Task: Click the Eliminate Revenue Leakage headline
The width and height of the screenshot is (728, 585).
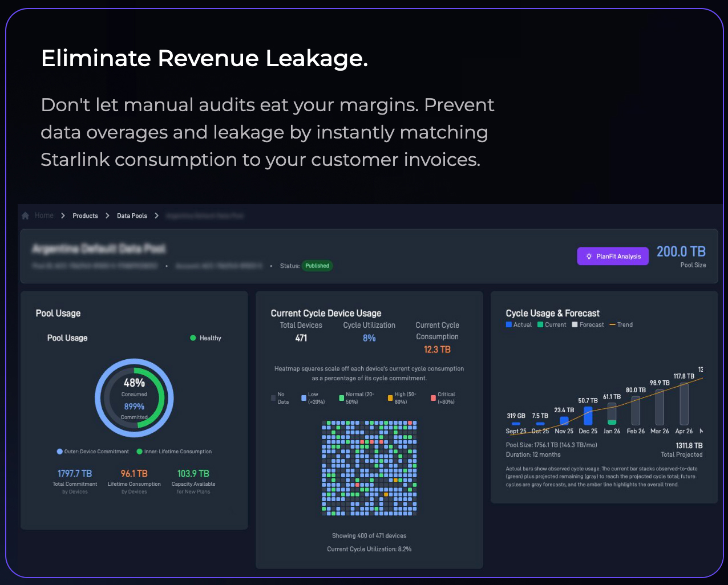Action: [204, 59]
